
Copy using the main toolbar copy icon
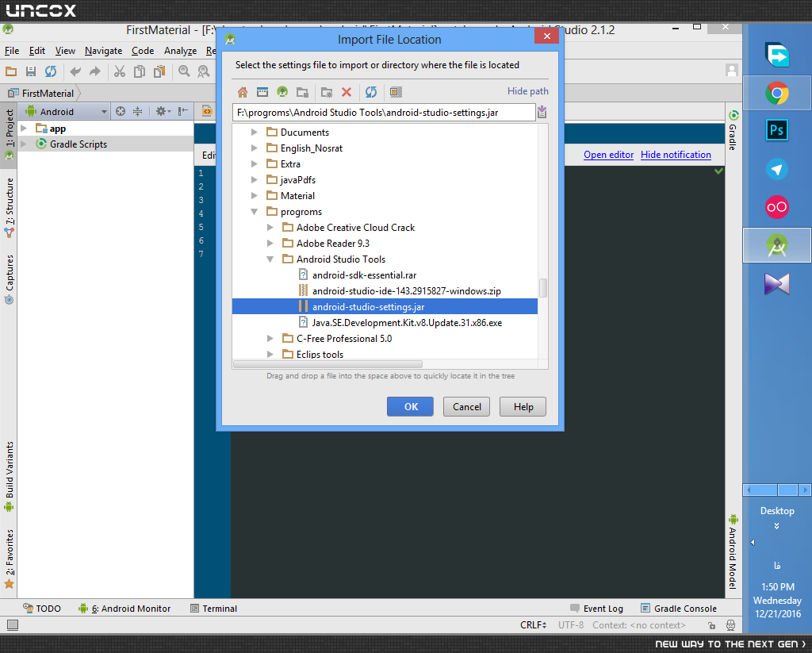coord(140,71)
